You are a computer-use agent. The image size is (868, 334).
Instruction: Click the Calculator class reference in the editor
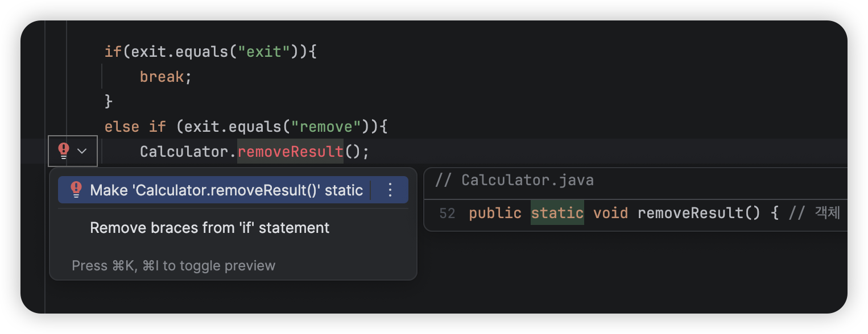184,151
